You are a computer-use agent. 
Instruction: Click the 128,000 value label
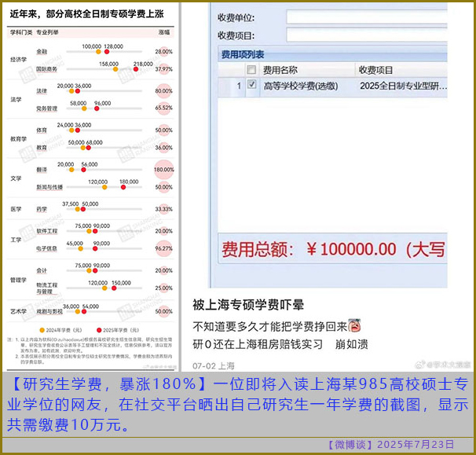[x=114, y=46]
